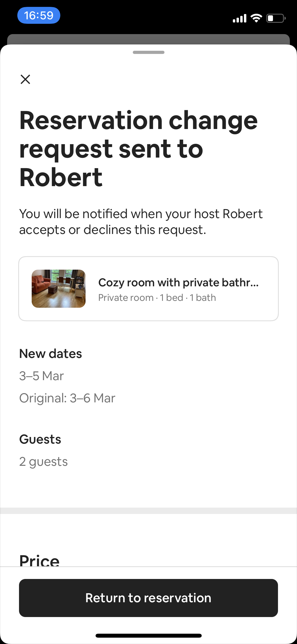Tap the 3–5 Mar new dates text
This screenshot has height=644, width=297.
click(x=42, y=376)
